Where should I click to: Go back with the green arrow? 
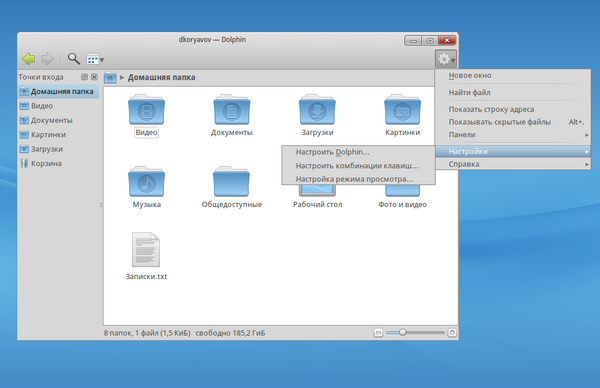[29, 59]
